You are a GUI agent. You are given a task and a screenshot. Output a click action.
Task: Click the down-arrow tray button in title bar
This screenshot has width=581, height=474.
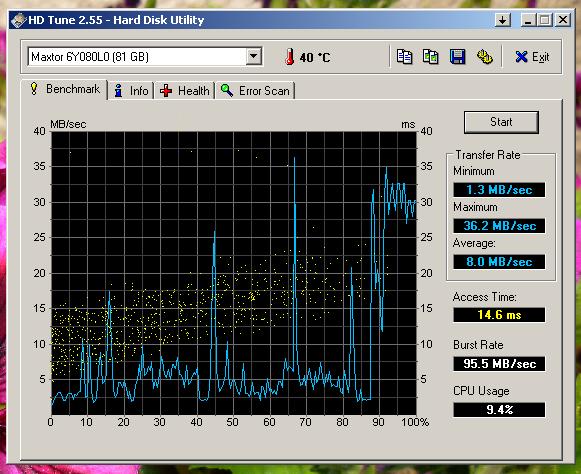[x=502, y=20]
